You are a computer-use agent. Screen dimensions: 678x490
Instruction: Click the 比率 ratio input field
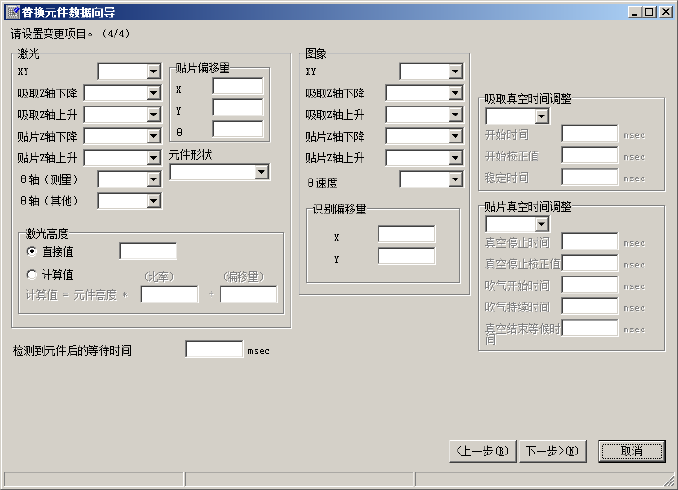coord(170,294)
